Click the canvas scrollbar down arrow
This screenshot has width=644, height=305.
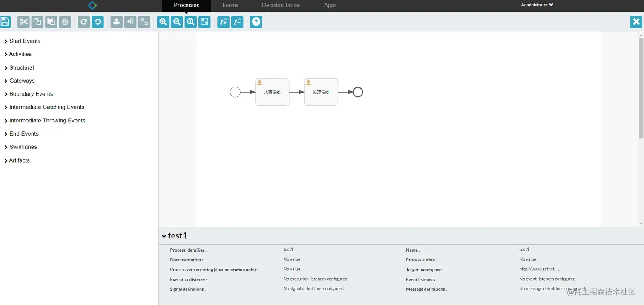(641, 224)
